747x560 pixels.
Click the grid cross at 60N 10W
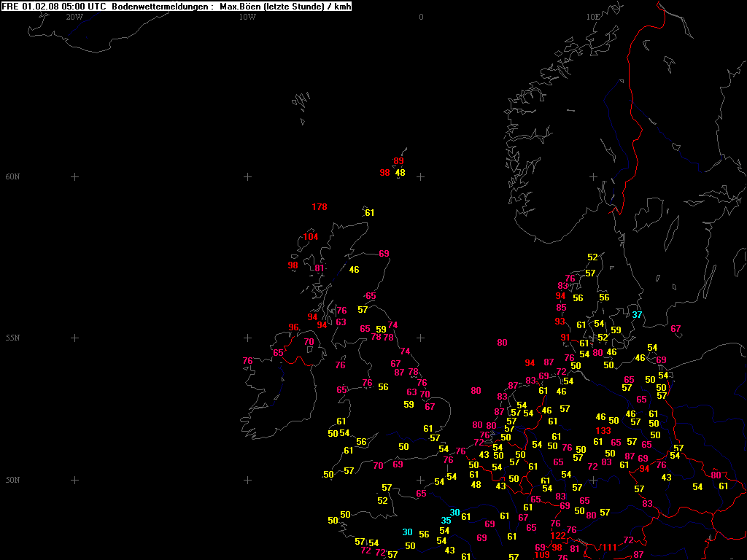point(247,176)
